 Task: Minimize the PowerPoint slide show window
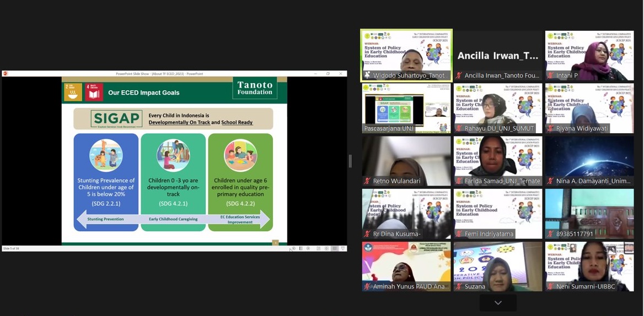315,74
